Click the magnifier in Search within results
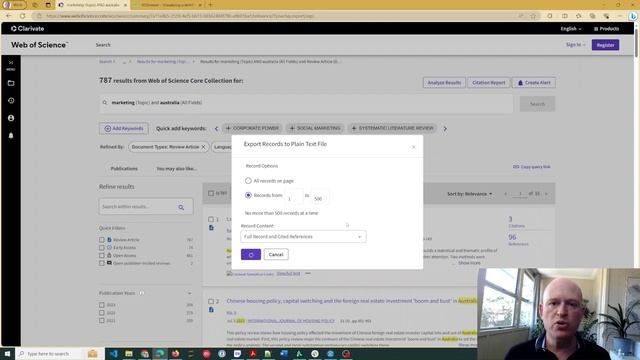Viewport: 640px width, 360px height. (x=181, y=207)
